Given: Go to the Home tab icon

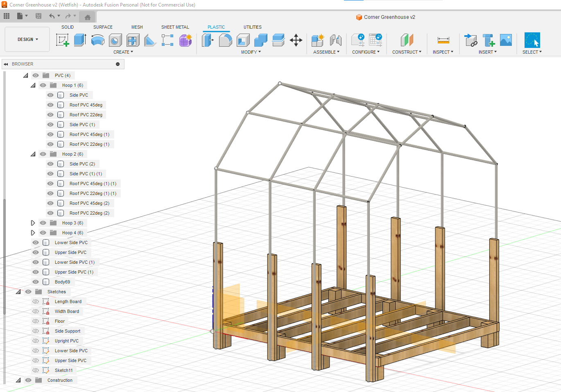Looking at the screenshot, I should click(x=87, y=17).
